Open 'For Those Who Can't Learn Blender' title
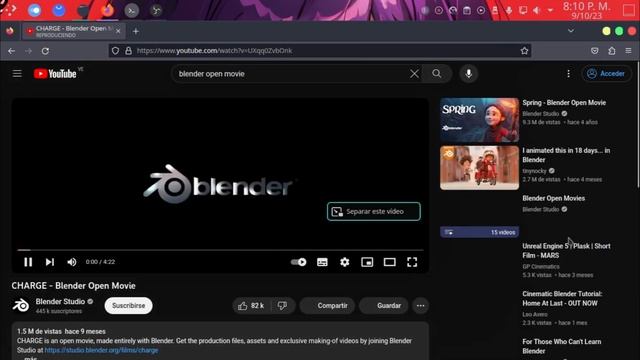640x360 pixels. (562, 346)
